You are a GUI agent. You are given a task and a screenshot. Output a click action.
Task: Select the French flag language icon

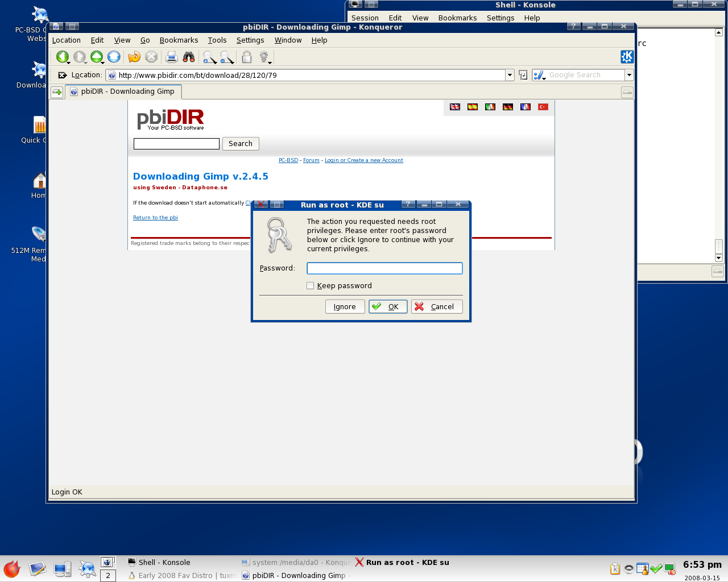526,107
